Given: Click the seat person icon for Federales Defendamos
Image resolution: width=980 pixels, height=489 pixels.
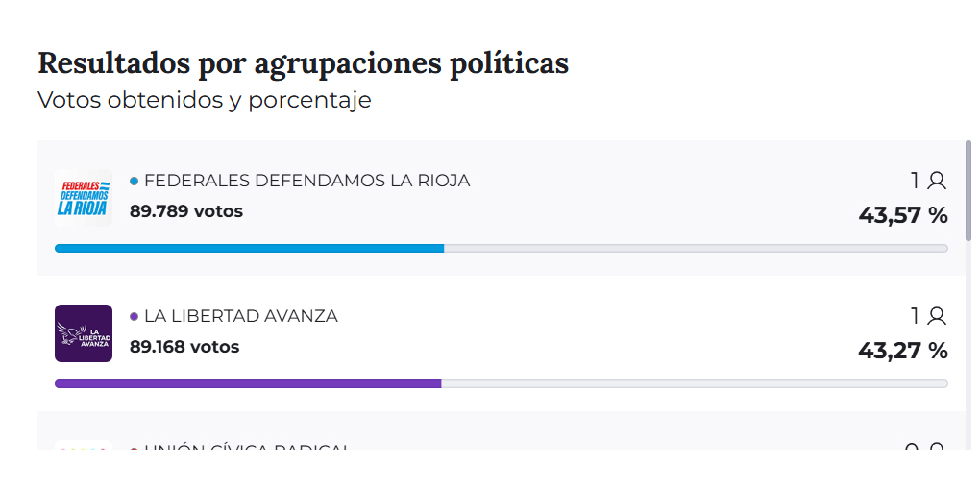Looking at the screenshot, I should point(938,181).
